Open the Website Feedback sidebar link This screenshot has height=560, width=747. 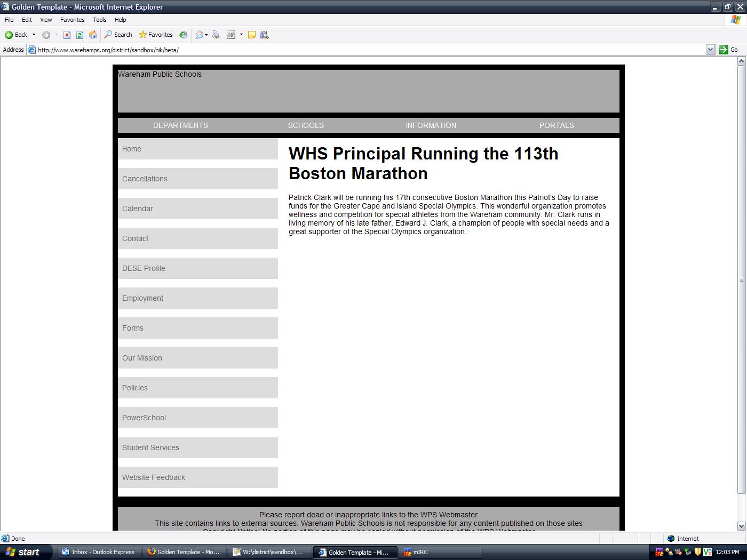click(198, 477)
